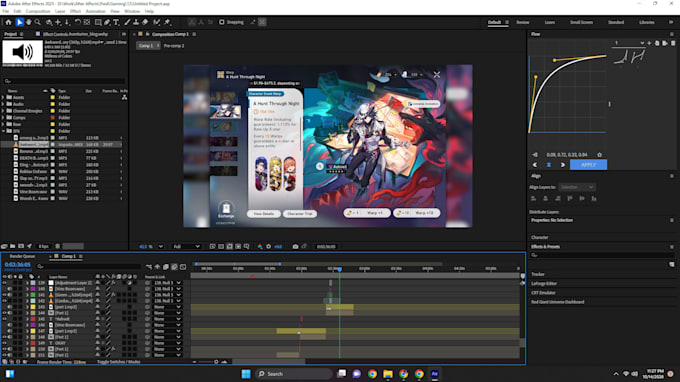Open the CRT Emulator panel
680x382 pixels.
(x=543, y=293)
